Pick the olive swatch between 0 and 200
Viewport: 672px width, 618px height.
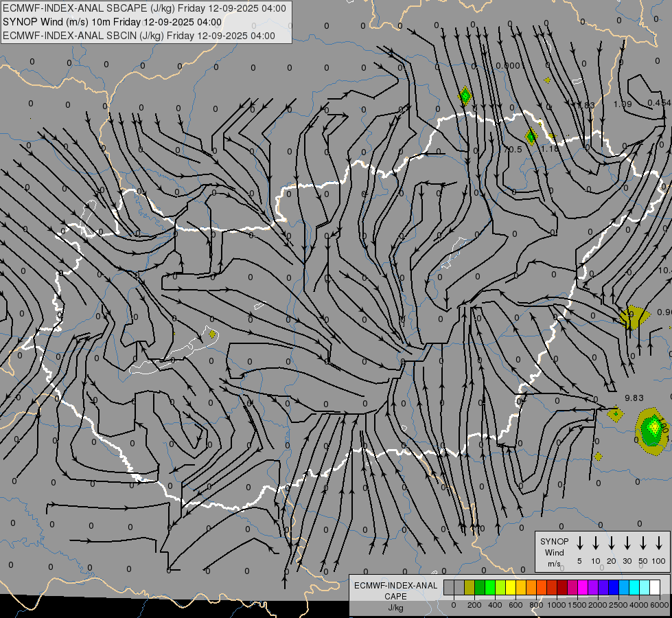[x=470, y=587]
